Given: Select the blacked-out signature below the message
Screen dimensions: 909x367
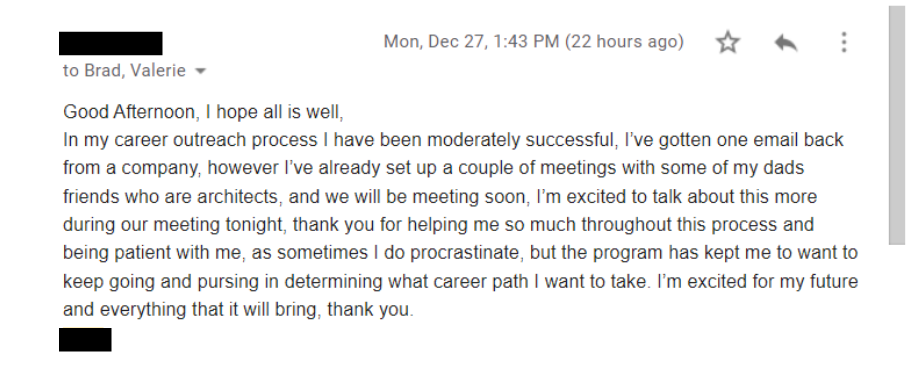Looking at the screenshot, I should (x=85, y=340).
